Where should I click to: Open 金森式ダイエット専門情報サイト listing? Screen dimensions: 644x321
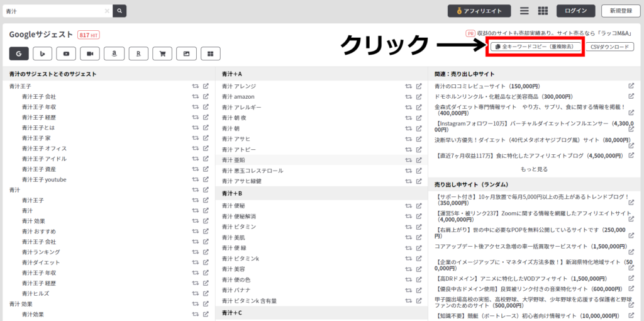(530, 110)
